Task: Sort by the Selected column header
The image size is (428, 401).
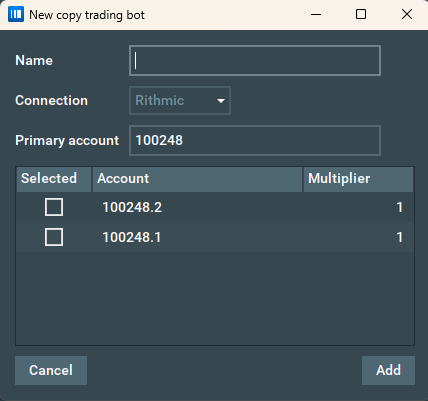Action: click(54, 179)
